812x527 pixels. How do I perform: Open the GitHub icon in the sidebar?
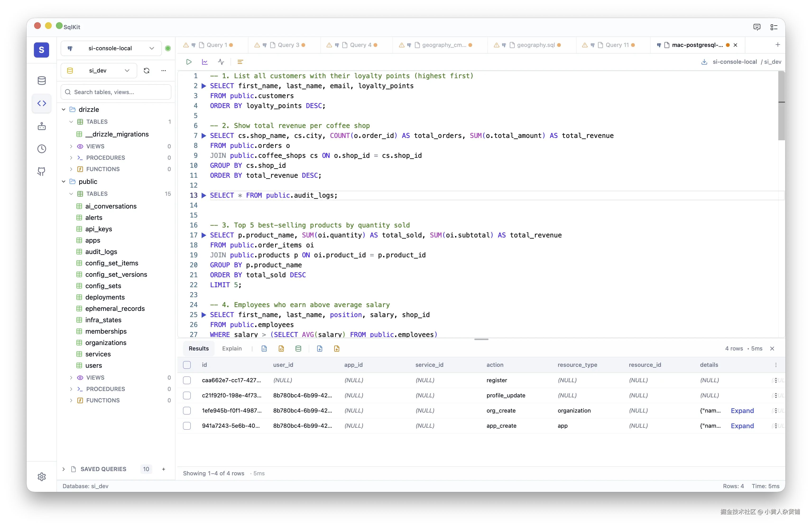tap(42, 172)
